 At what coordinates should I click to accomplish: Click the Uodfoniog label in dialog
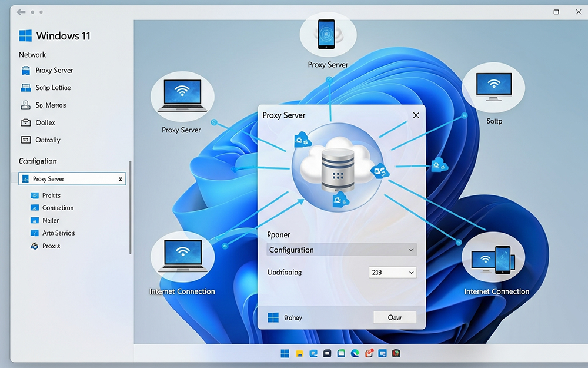(x=284, y=272)
